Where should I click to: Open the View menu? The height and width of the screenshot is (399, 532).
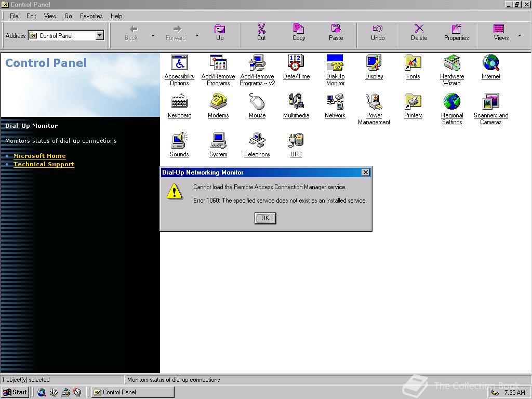coord(50,16)
